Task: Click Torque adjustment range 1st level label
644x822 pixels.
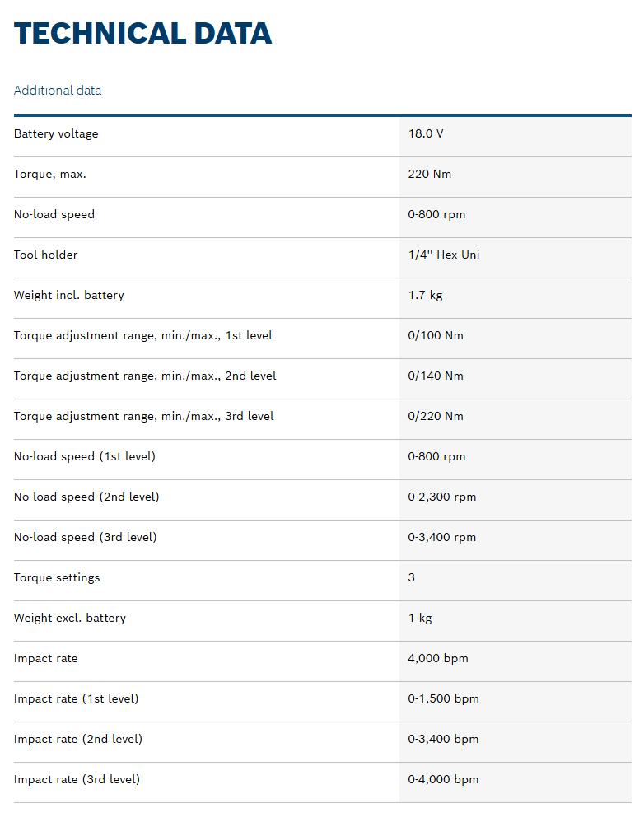Action: [143, 335]
